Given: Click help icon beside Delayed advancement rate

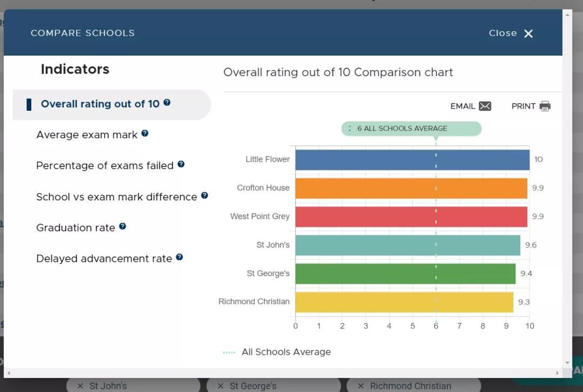Looking at the screenshot, I should [x=179, y=258].
